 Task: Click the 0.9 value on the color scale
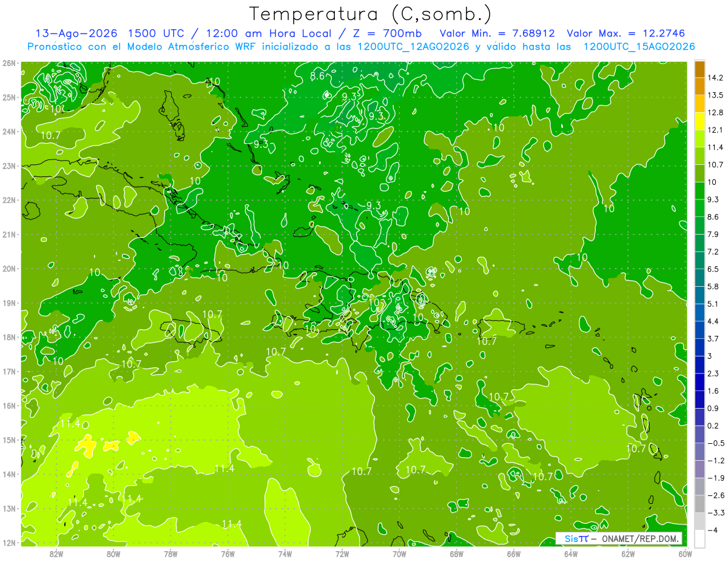[x=713, y=408]
